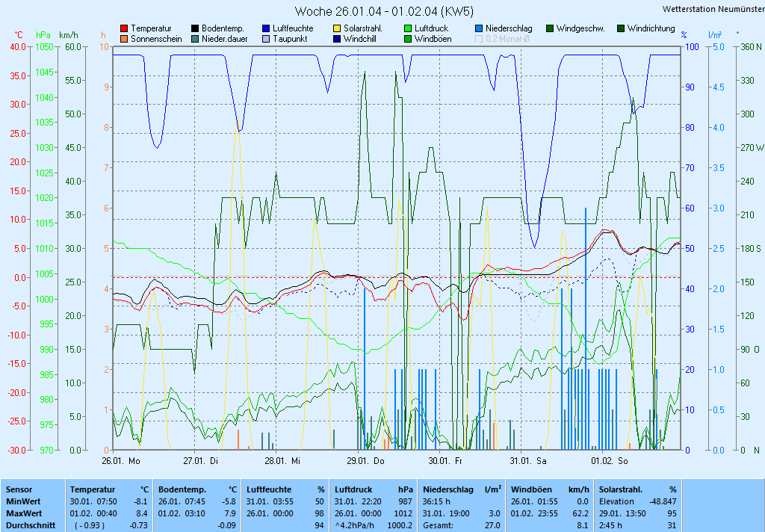Click the 01.02. So date label
This screenshot has height=532, width=765.
[610, 461]
